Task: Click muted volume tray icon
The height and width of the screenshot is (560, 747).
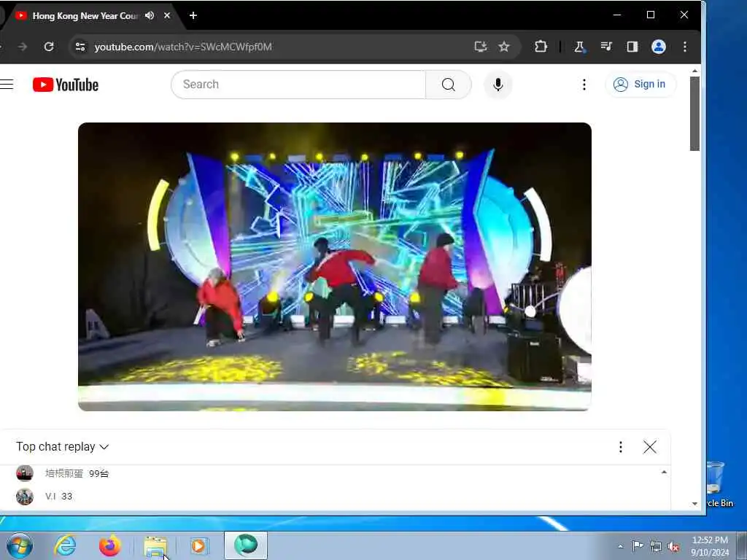Action: click(673, 546)
